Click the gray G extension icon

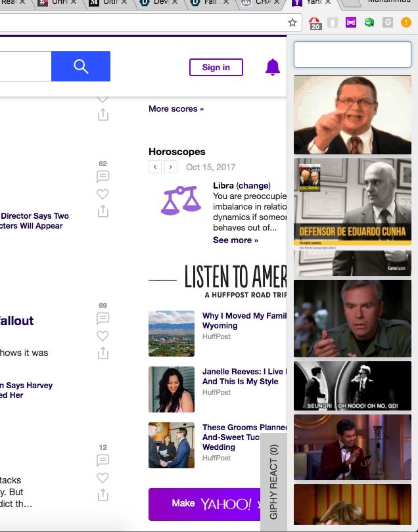[x=388, y=23]
